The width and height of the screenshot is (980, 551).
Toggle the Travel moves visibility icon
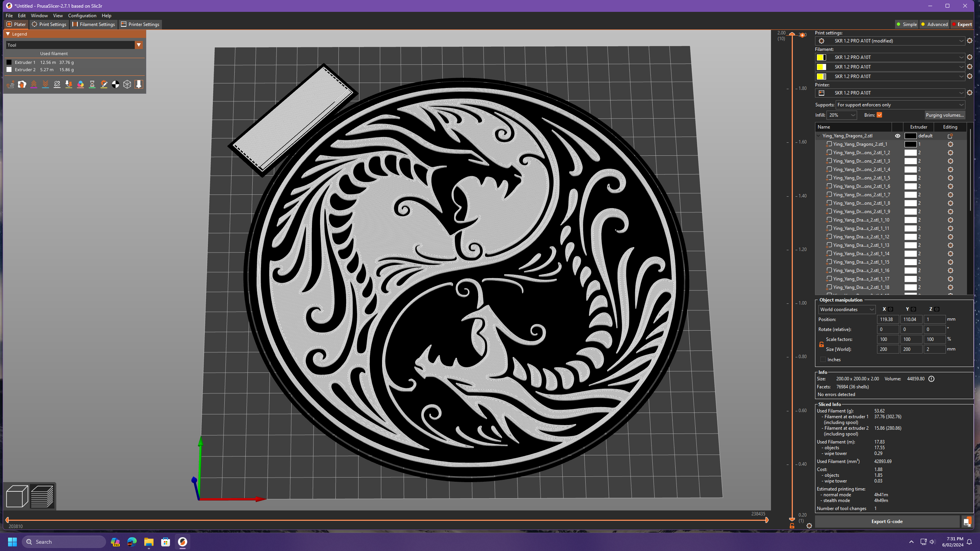click(x=10, y=84)
